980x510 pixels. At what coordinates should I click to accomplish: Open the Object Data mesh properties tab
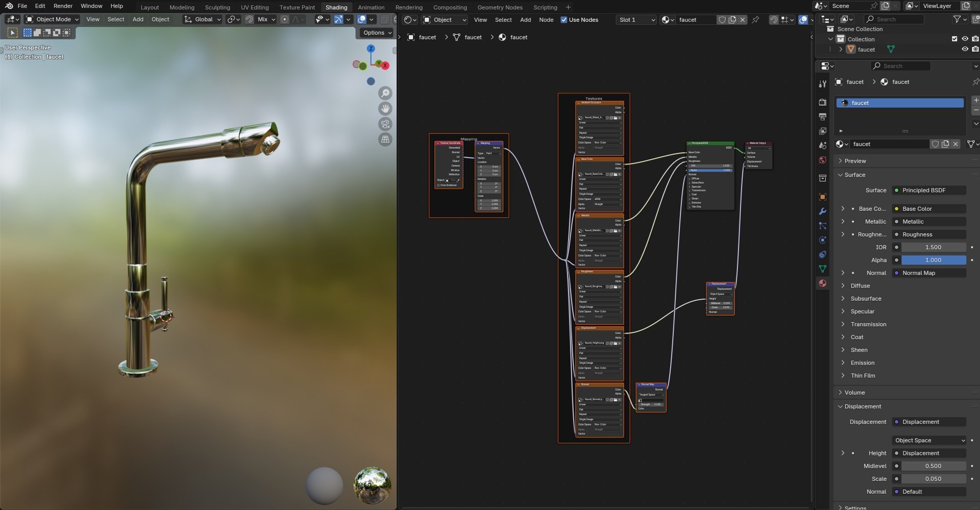pos(822,269)
